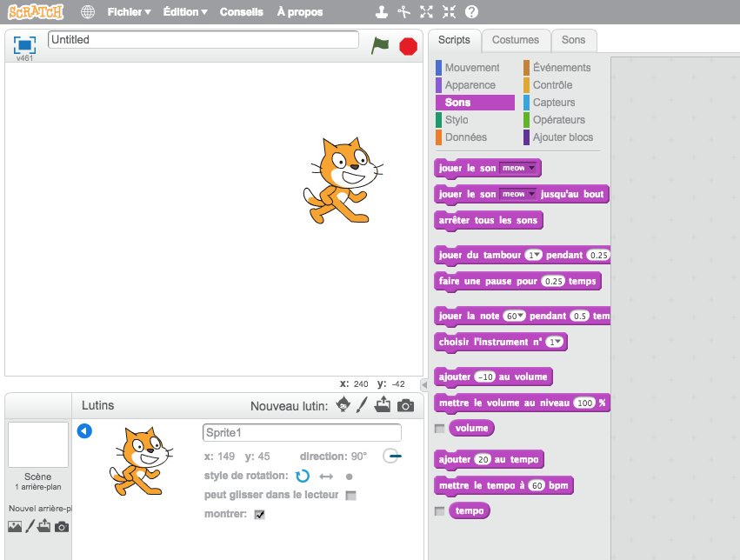Viewport: 740px width, 560px height.
Task: Click the Sprite1 cat thumbnail
Action: (x=141, y=461)
